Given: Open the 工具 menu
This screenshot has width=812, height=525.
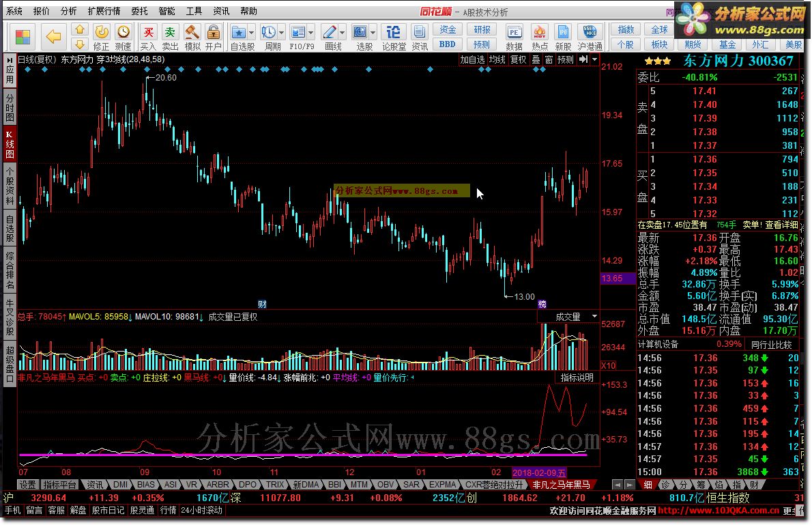Looking at the screenshot, I should tap(194, 11).
